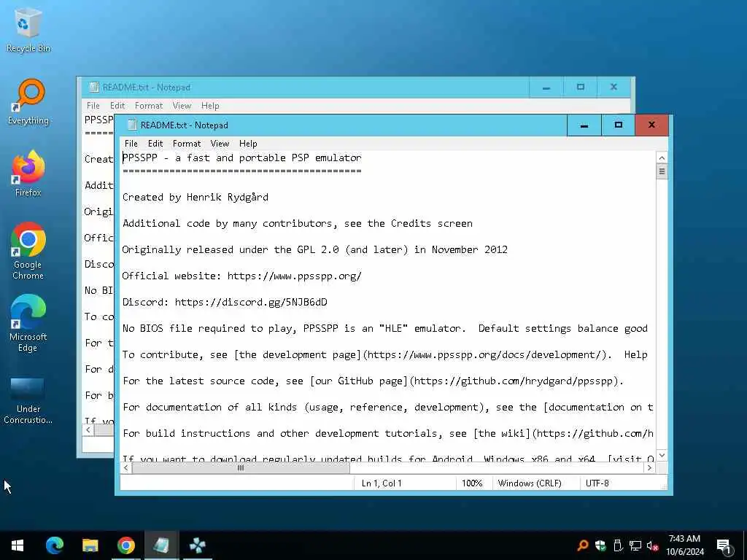The image size is (747, 560).
Task: Maximize the back Notepad window
Action: [580, 87]
